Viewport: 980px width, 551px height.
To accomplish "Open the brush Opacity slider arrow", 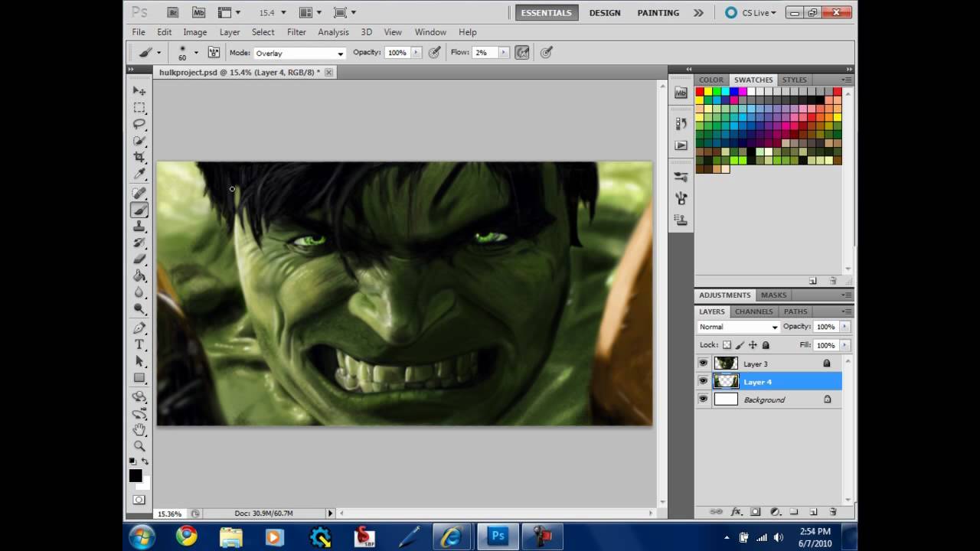I will tap(416, 53).
